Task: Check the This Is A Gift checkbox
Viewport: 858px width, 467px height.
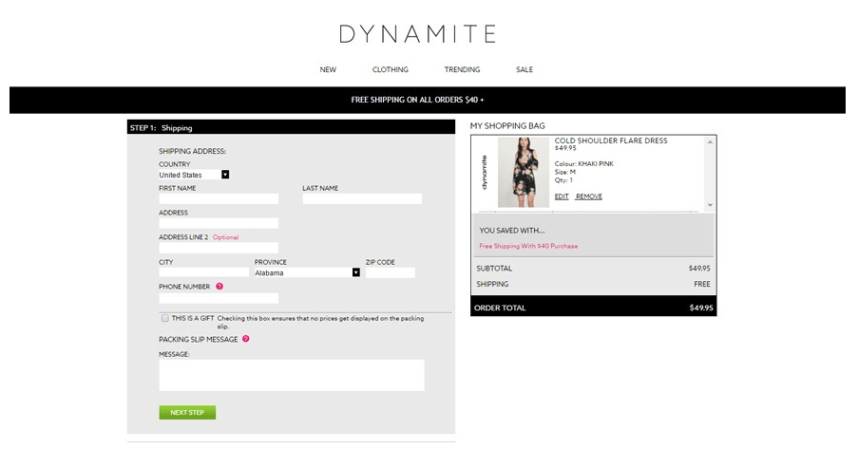Action: click(x=165, y=318)
